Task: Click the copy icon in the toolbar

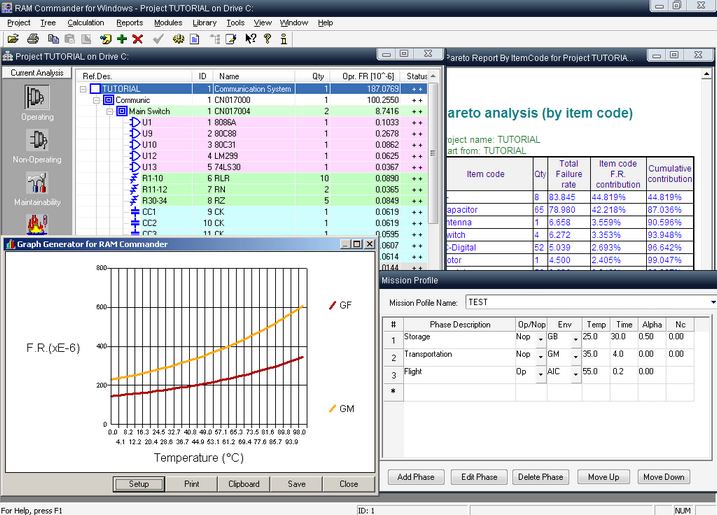Action: 53,39
